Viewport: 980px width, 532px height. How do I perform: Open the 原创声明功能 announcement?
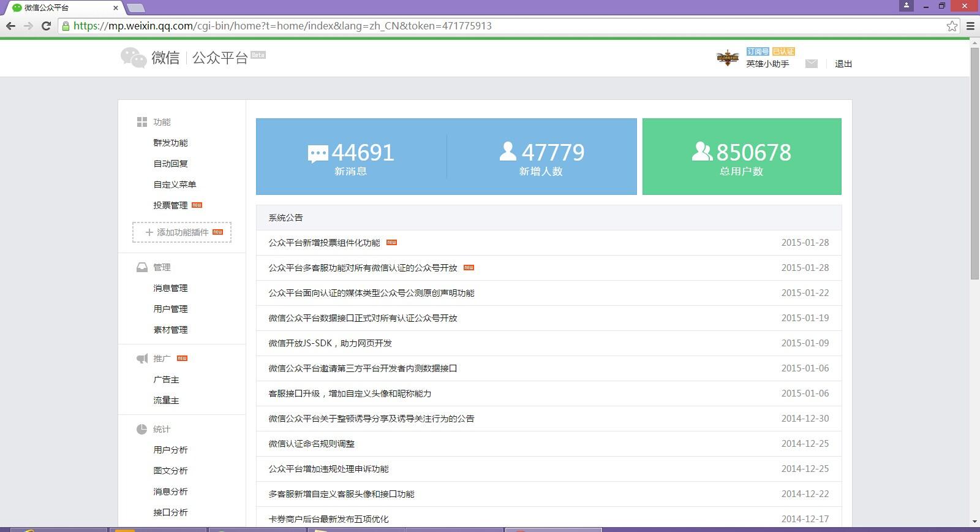point(371,293)
